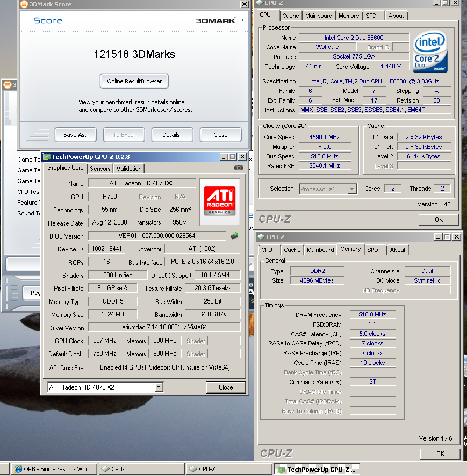This screenshot has height=476, width=467.
Task: Click OK in the upper CPU-Z window
Action: [x=439, y=220]
